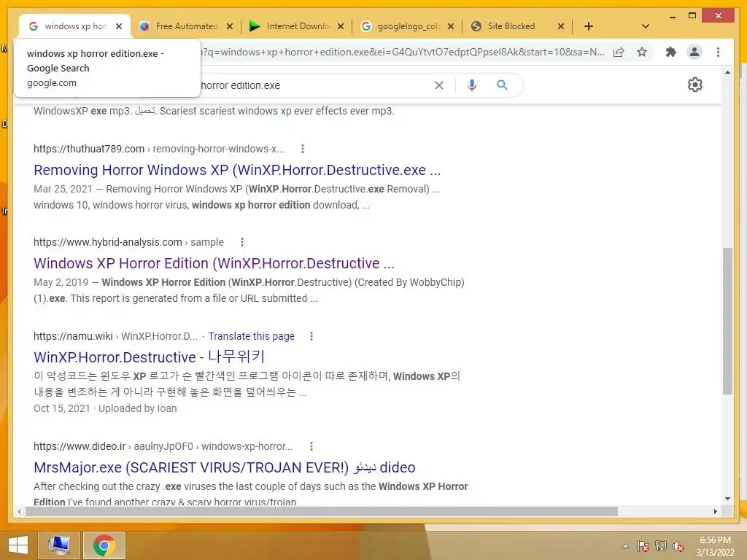Maximize the Chrome window

tap(692, 16)
